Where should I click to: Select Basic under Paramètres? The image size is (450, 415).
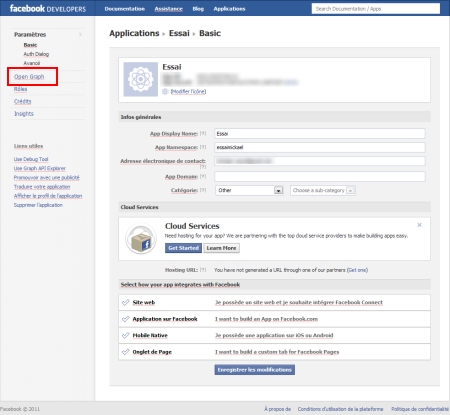pyautogui.click(x=30, y=45)
